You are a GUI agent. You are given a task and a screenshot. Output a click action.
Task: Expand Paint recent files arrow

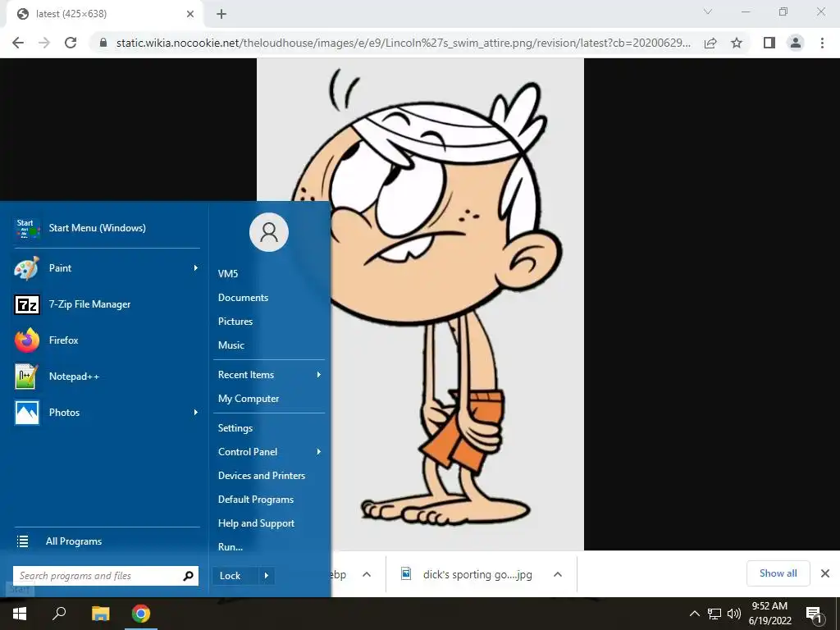195,268
